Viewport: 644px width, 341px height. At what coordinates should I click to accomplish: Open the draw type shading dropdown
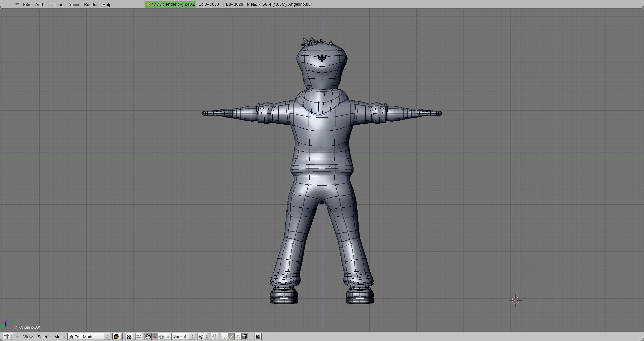(x=117, y=337)
